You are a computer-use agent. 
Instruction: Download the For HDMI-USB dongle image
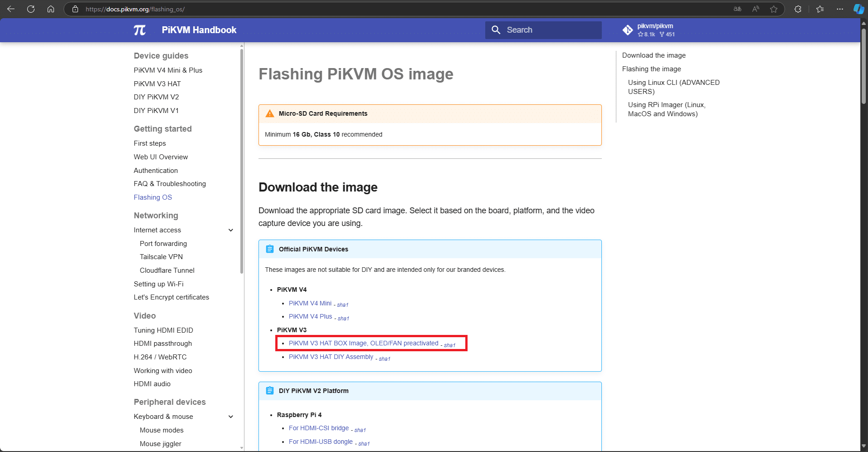[321, 442]
